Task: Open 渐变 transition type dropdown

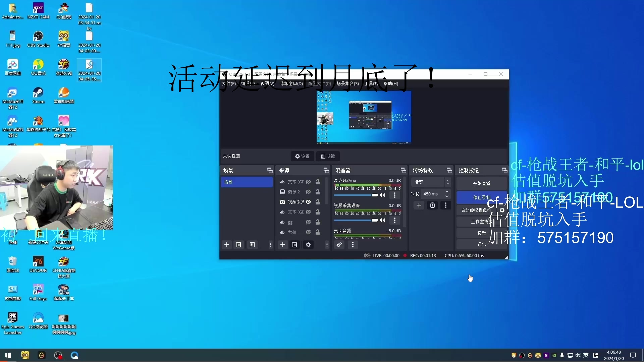Action: 431,182
